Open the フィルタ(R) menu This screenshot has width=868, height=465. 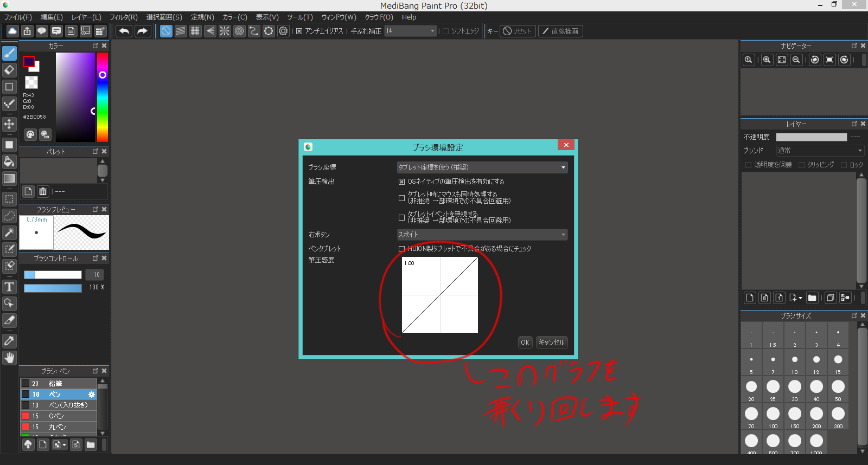124,17
